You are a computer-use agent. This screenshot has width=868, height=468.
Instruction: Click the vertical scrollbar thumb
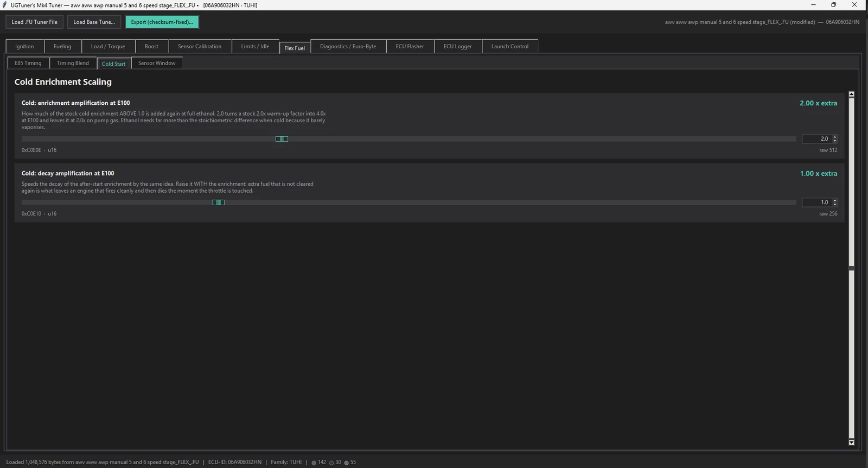[851, 268]
